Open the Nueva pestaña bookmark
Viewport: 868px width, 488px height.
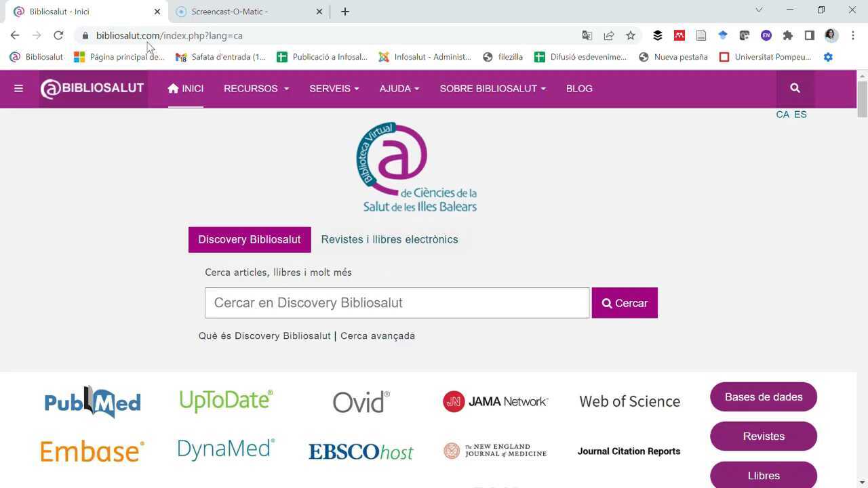click(673, 57)
